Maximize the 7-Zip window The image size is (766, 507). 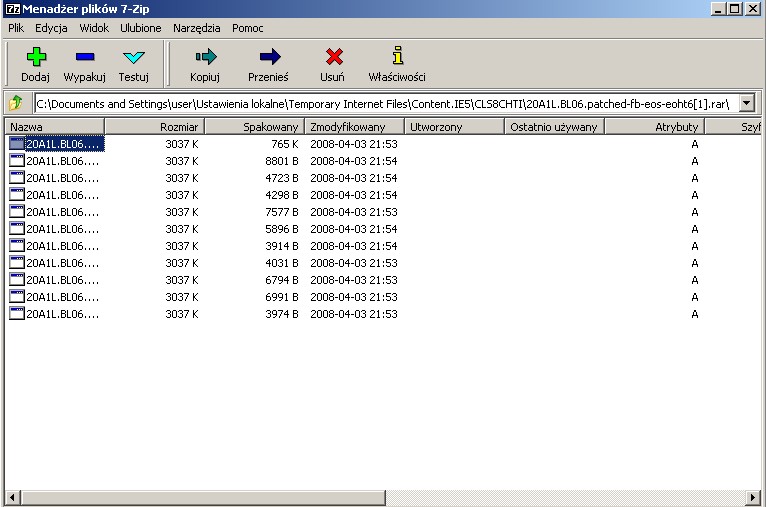pos(735,8)
